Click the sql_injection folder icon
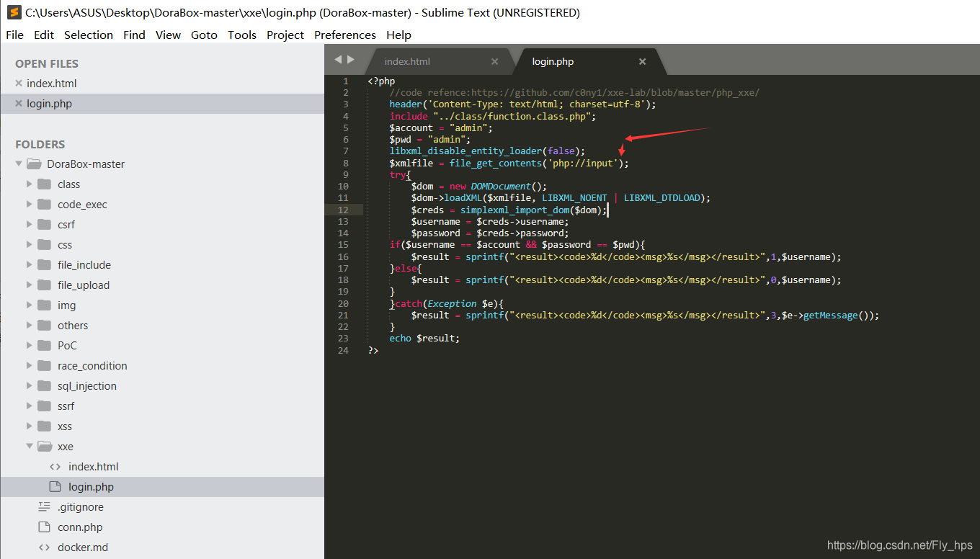 [x=45, y=386]
